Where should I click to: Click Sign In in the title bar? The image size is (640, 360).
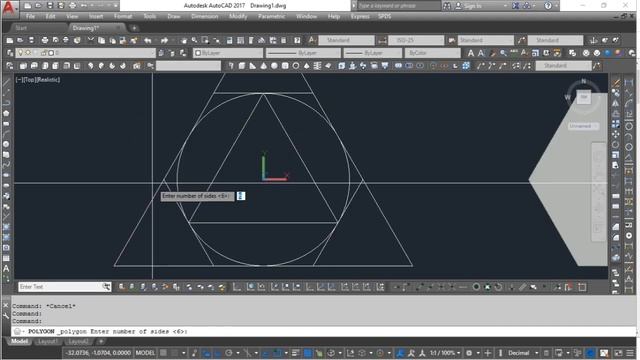click(x=473, y=6)
